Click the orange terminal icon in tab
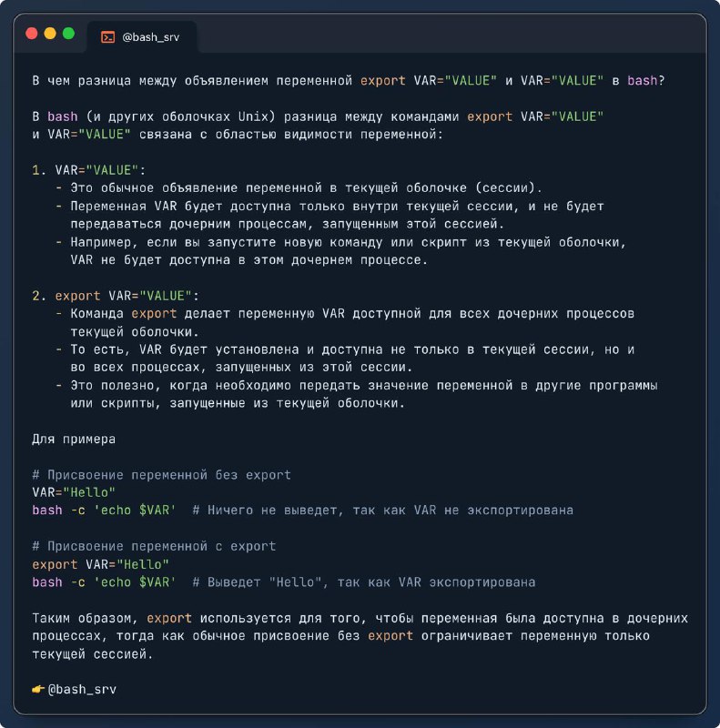Image resolution: width=720 pixels, height=728 pixels. [x=107, y=37]
